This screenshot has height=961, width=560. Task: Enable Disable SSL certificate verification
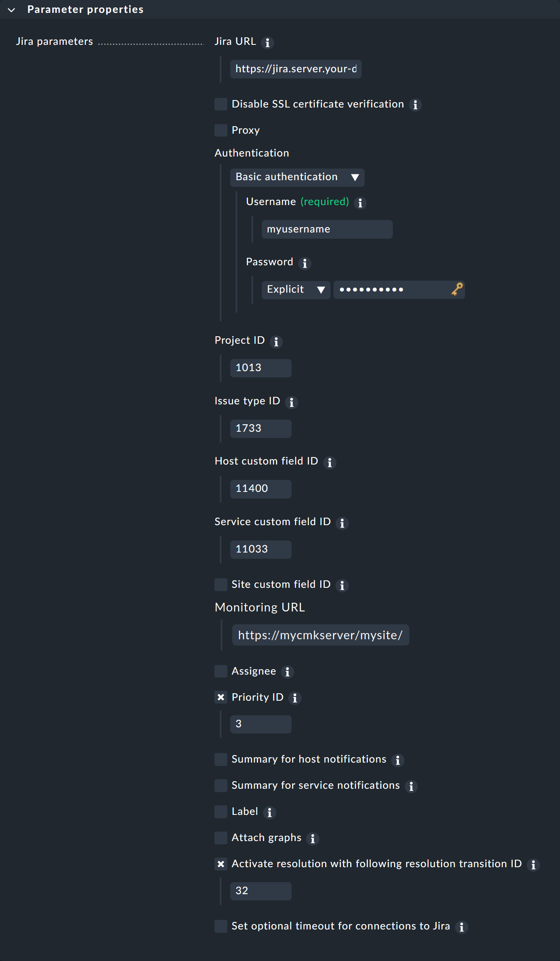220,105
